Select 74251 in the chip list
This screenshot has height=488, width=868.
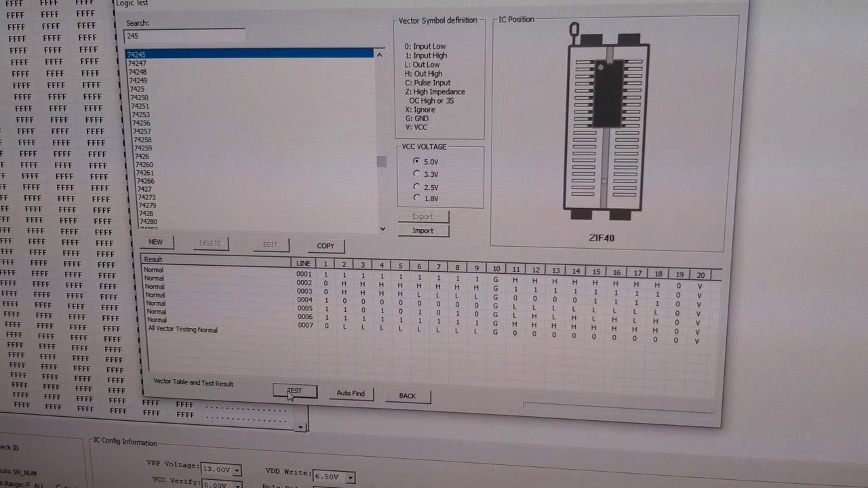[140, 106]
